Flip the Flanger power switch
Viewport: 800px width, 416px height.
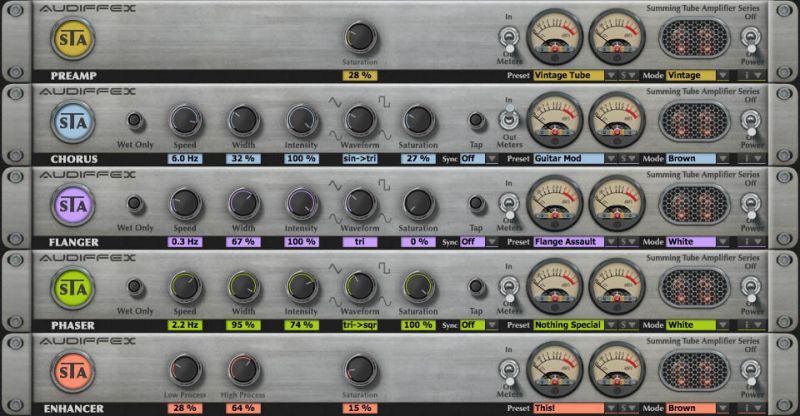(751, 207)
